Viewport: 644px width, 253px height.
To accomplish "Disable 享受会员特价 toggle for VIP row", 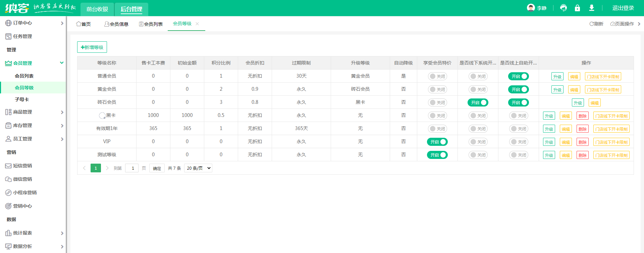I will point(437,142).
